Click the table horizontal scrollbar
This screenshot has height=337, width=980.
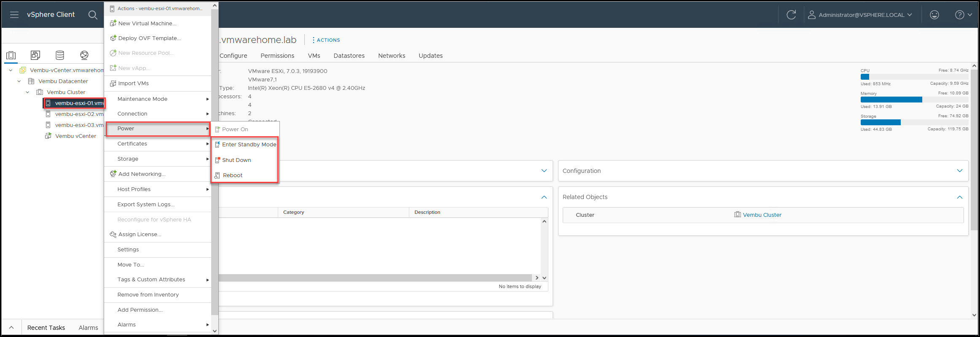[x=375, y=278]
